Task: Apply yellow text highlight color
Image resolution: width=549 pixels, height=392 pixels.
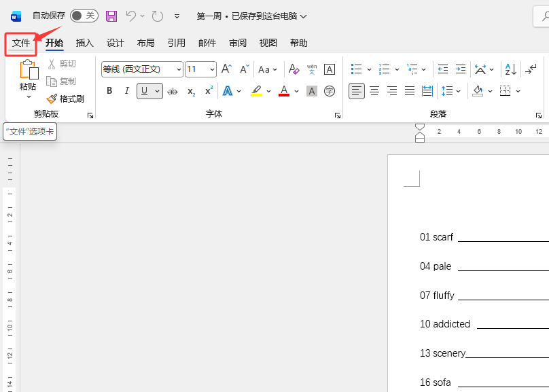Action: [x=256, y=91]
